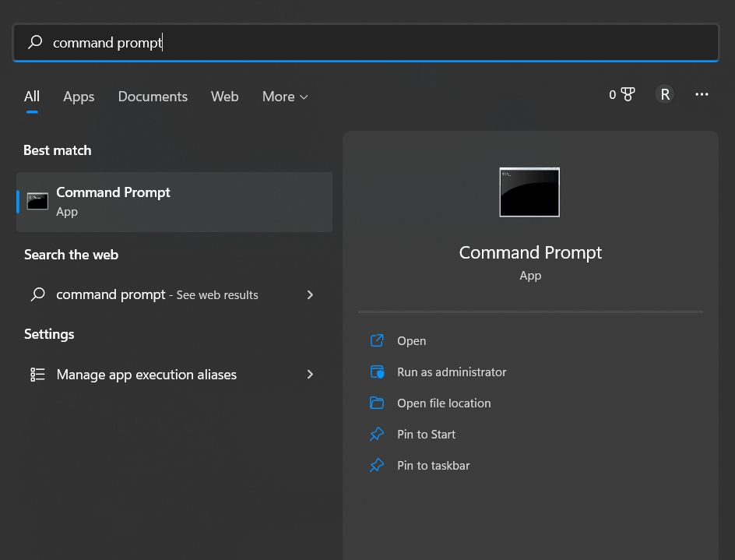This screenshot has width=735, height=560.
Task: Click the web search magnifier icon
Action: (38, 294)
